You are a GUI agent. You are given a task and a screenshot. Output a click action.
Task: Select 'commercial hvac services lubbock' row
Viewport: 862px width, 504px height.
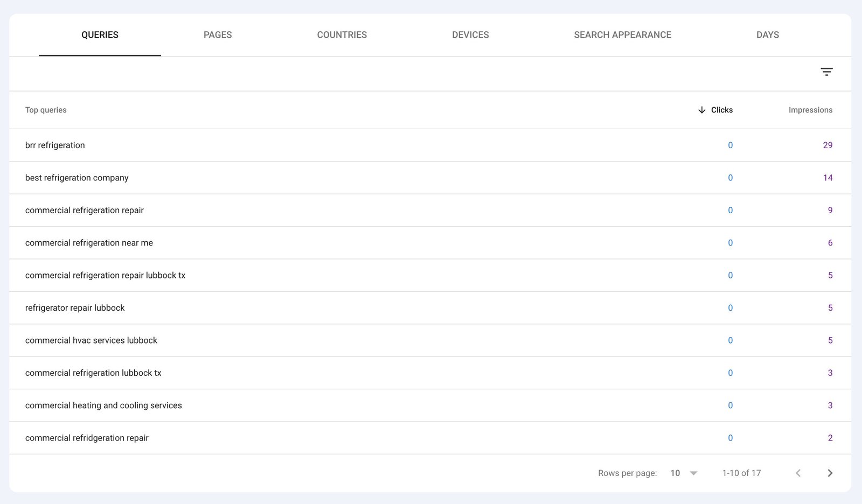coord(91,340)
